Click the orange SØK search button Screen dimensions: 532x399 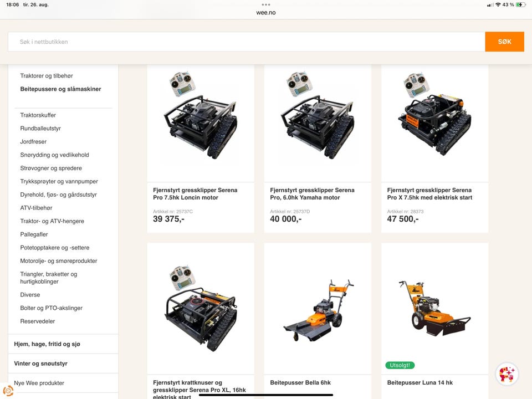(x=504, y=42)
